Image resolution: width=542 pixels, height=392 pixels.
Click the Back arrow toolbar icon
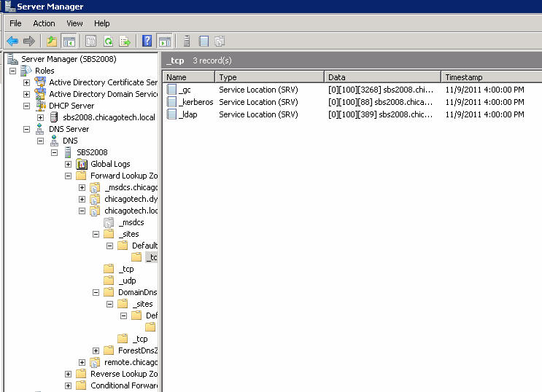click(x=12, y=41)
